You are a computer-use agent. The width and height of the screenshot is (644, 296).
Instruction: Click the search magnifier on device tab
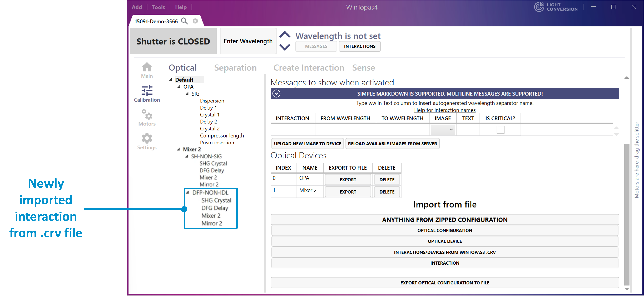(184, 21)
